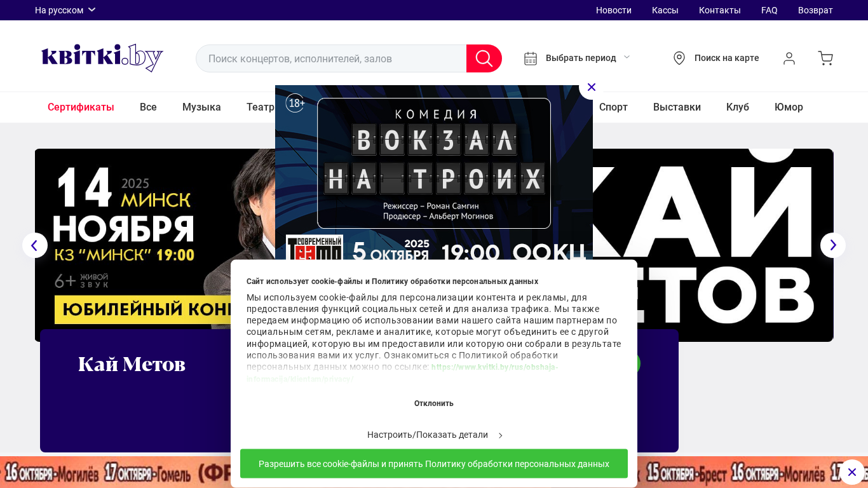
Task: Select the Все category
Action: coord(148,107)
